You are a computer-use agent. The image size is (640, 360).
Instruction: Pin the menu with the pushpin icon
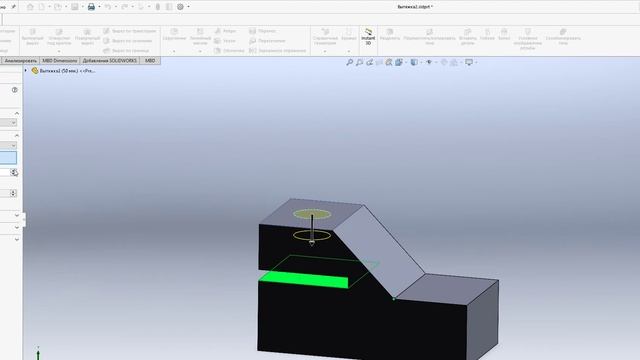click(13, 7)
